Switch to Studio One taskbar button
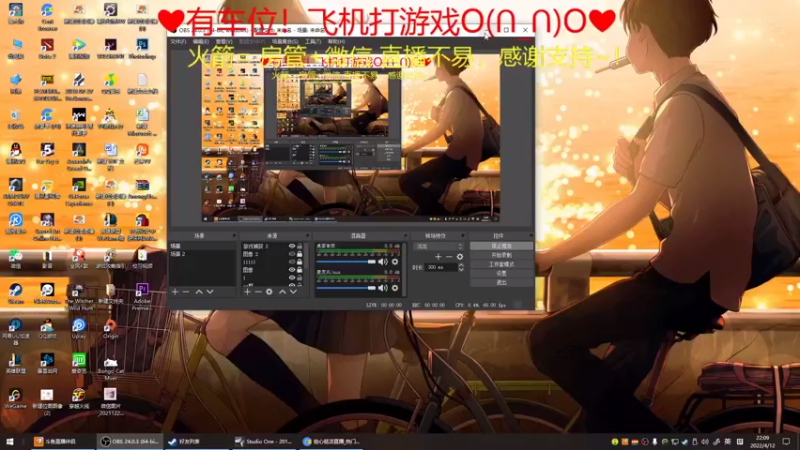This screenshot has height=450, width=800. 263,441
